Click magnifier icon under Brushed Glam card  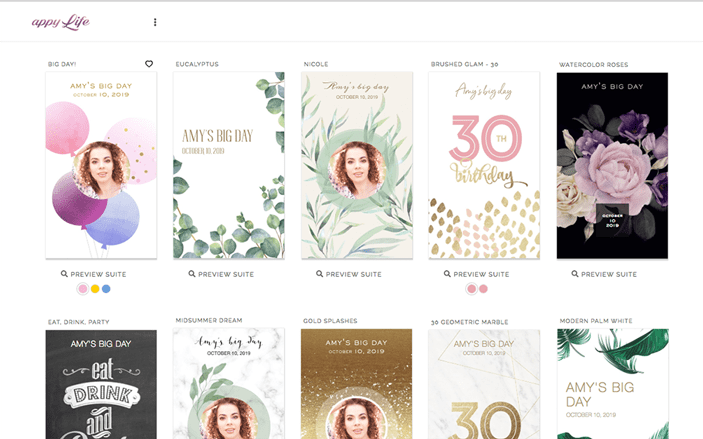click(x=447, y=274)
